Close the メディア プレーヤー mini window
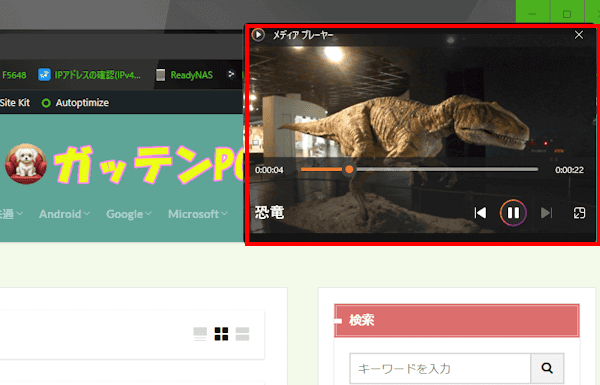Image resolution: width=600 pixels, height=385 pixels. click(579, 35)
